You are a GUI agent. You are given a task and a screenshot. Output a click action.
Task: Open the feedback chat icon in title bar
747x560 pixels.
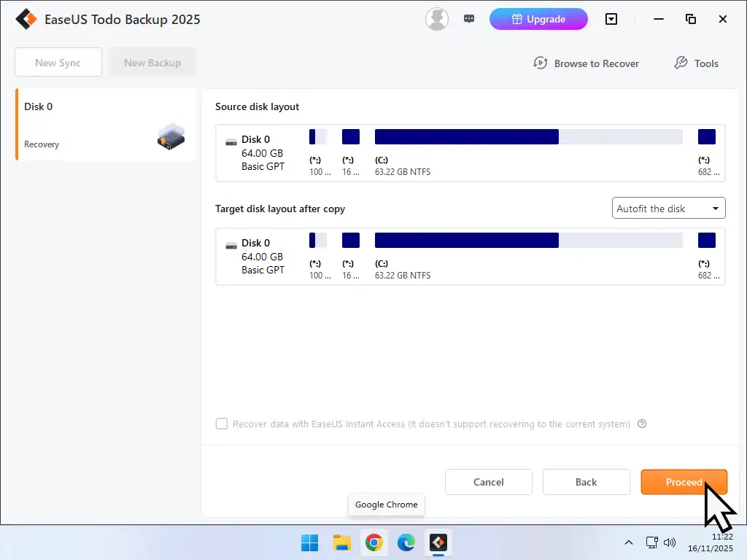click(x=469, y=18)
